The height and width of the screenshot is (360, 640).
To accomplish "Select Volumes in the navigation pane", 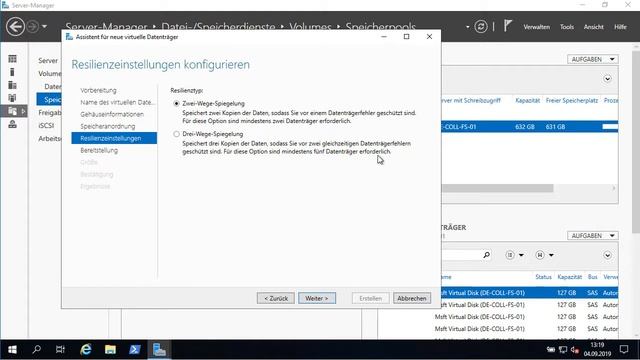I will 50,73.
